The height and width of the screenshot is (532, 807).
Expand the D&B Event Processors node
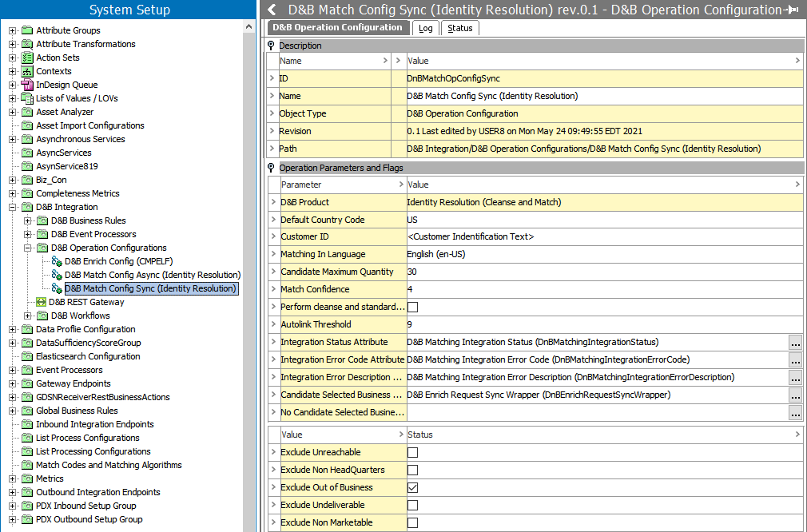[x=28, y=234]
